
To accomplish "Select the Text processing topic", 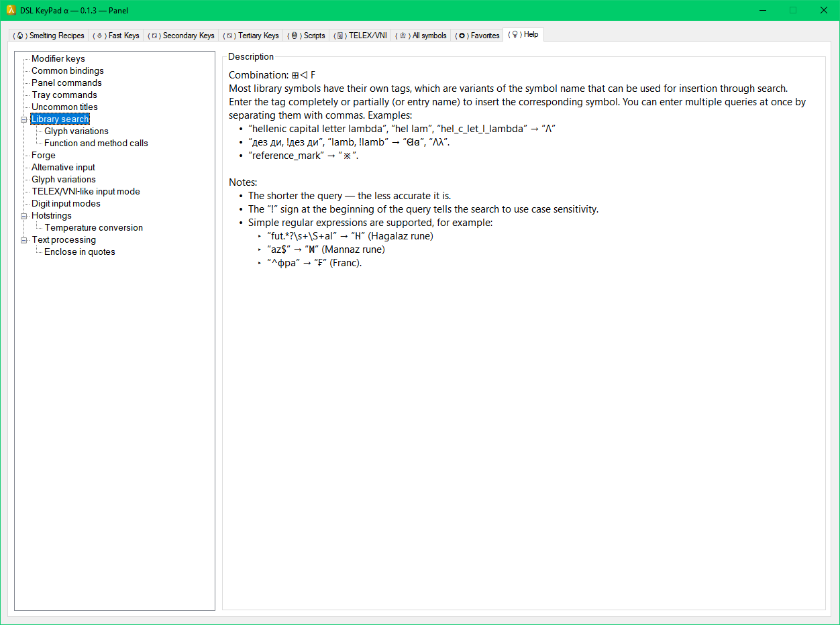I will coord(64,240).
